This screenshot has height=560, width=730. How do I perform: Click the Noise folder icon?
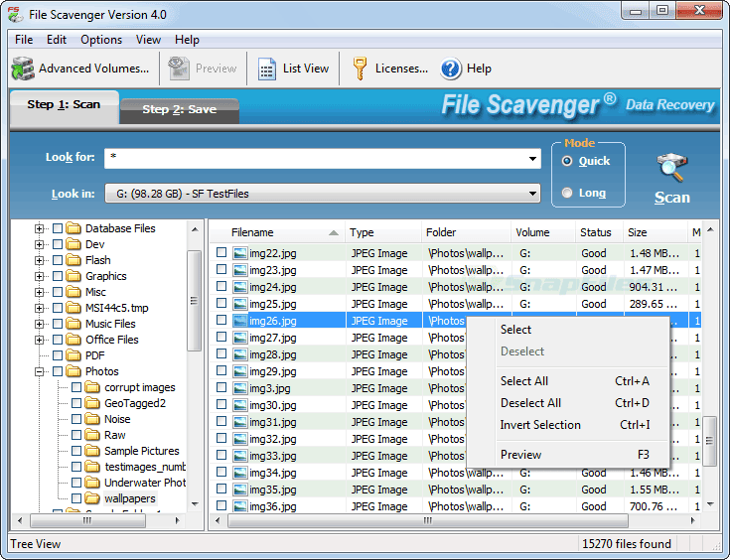[x=92, y=419]
